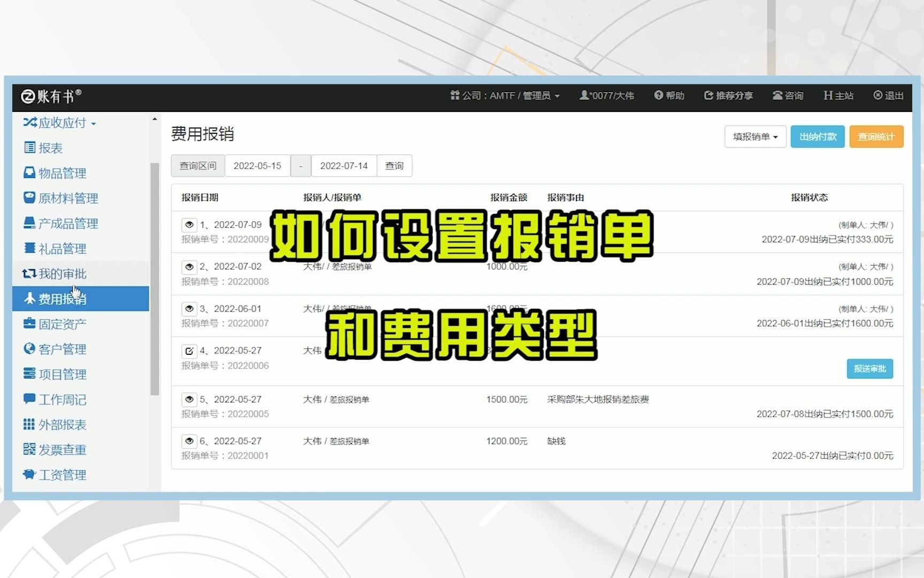View record 3 dated 2022-06-01
This screenshot has width=924, height=578.
click(189, 309)
